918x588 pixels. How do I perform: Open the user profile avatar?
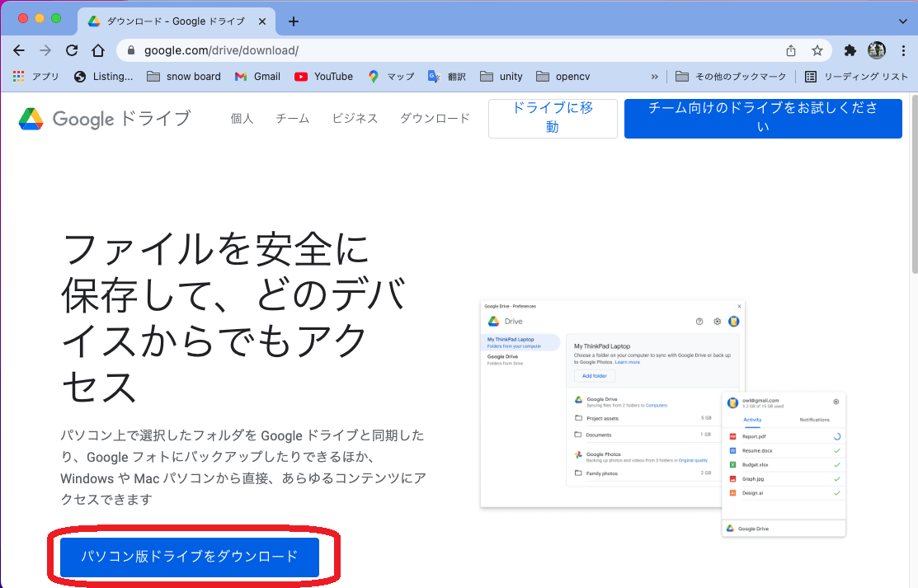pos(876,50)
